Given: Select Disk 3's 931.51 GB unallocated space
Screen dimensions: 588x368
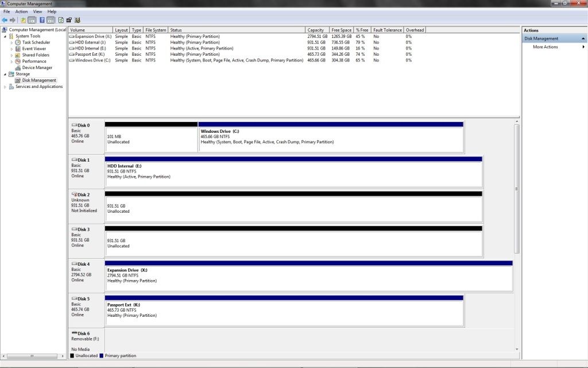Looking at the screenshot, I should (293, 241).
